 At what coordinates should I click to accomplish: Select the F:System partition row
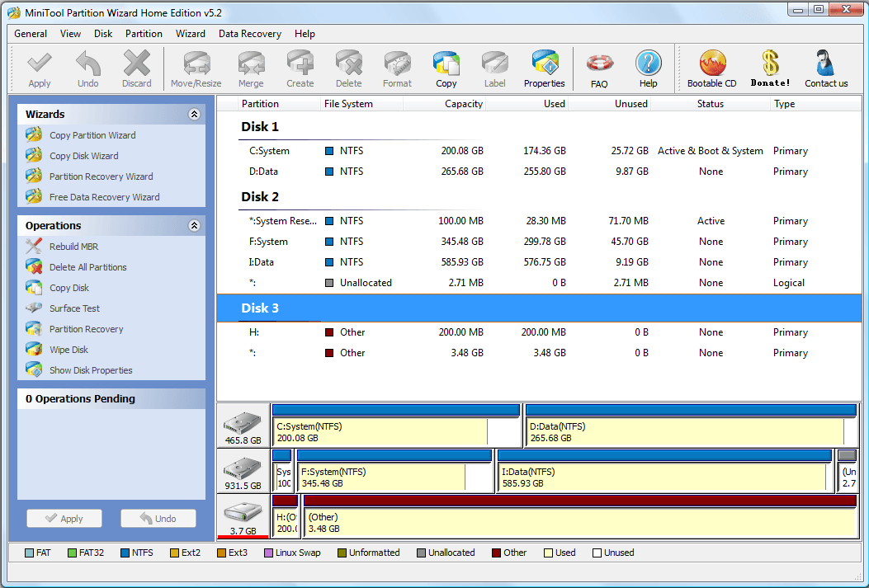pos(539,242)
